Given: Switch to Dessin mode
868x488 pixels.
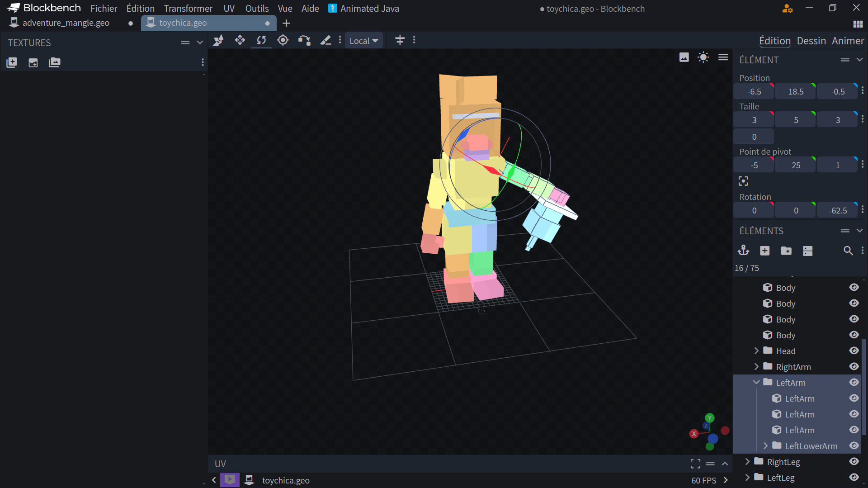Looking at the screenshot, I should (x=811, y=41).
